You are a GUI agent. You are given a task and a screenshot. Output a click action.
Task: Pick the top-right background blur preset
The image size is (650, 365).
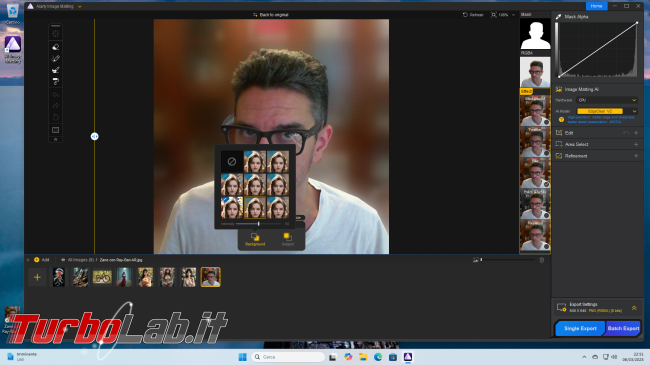[x=278, y=161]
